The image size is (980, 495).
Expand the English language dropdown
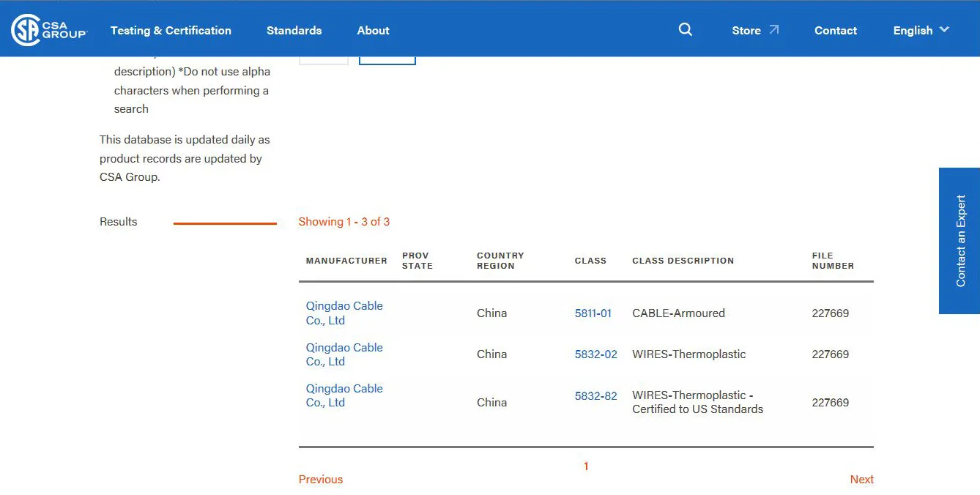tap(921, 30)
